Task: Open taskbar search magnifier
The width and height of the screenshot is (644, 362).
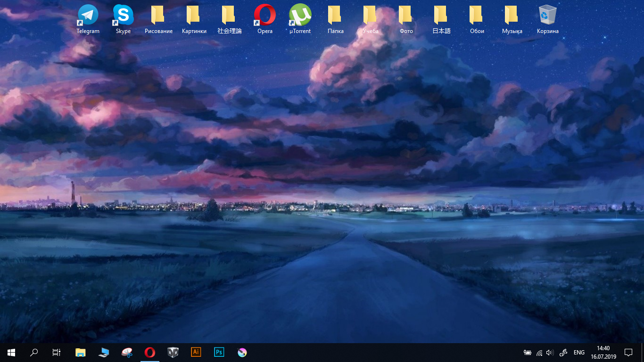Action: point(34,353)
